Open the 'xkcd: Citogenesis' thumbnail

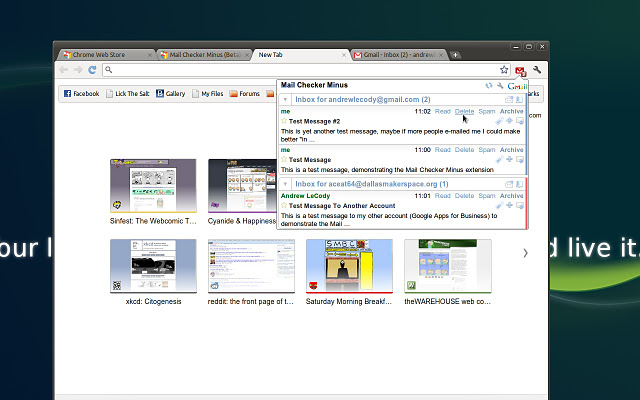[153, 266]
